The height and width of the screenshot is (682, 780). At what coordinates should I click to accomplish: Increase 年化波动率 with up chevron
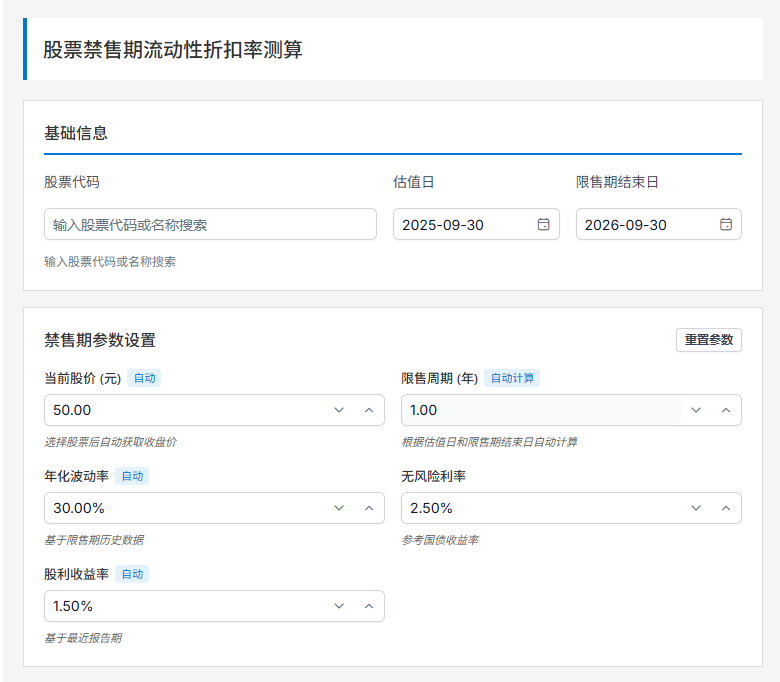point(369,508)
